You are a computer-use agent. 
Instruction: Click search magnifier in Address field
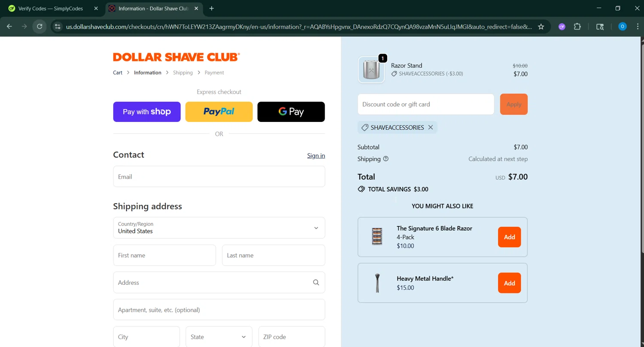[316, 283]
